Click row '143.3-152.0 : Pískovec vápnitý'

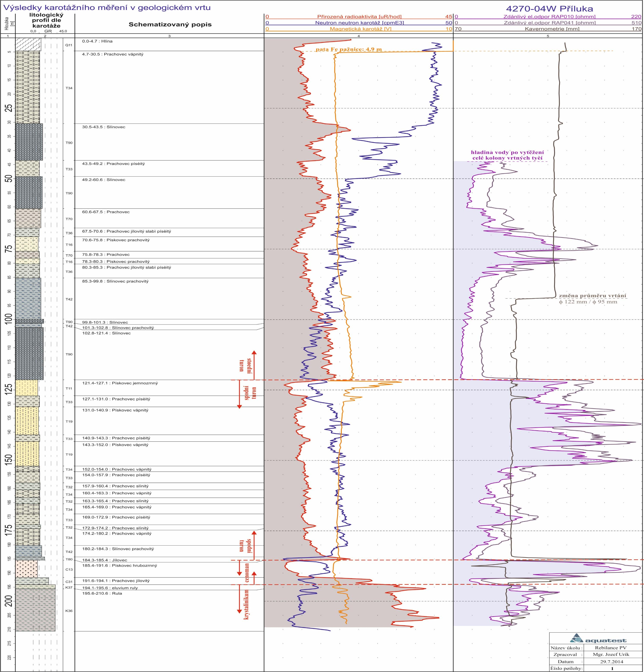point(115,445)
